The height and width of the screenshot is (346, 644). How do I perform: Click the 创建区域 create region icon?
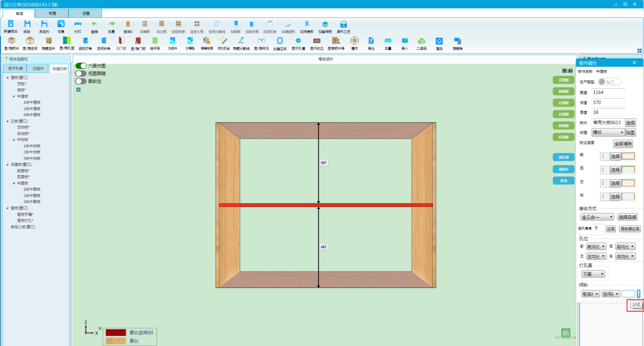(280, 41)
